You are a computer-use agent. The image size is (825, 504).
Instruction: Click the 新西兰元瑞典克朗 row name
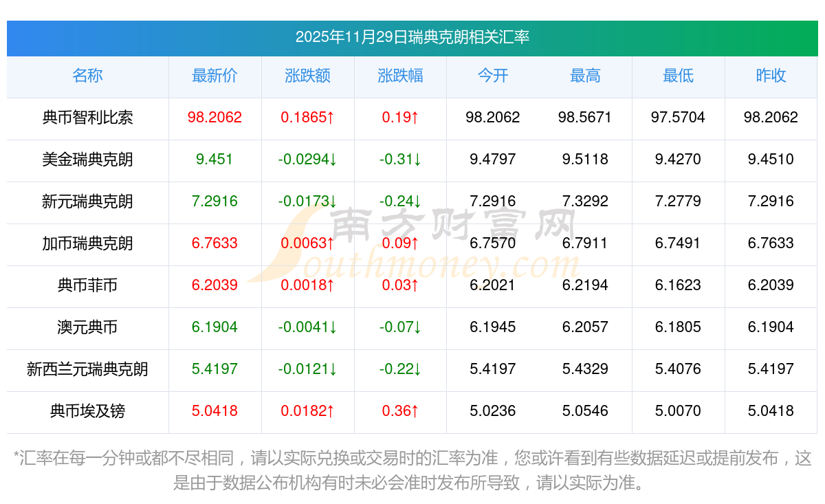(87, 369)
